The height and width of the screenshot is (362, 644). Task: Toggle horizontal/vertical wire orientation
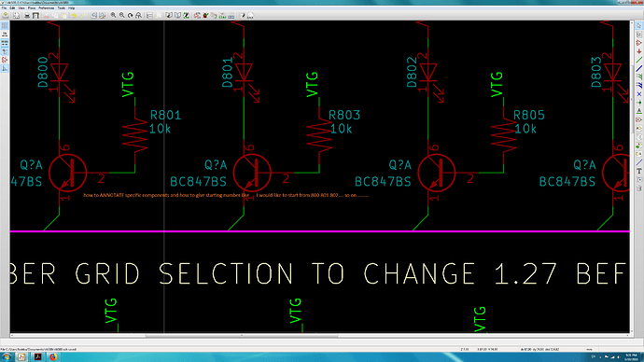(x=5, y=68)
